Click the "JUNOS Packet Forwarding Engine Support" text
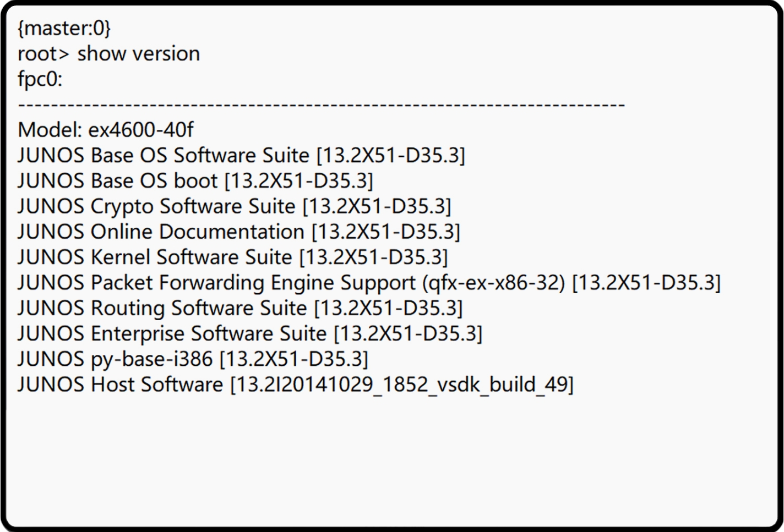Viewport: 784px width, 532px height. 216,283
